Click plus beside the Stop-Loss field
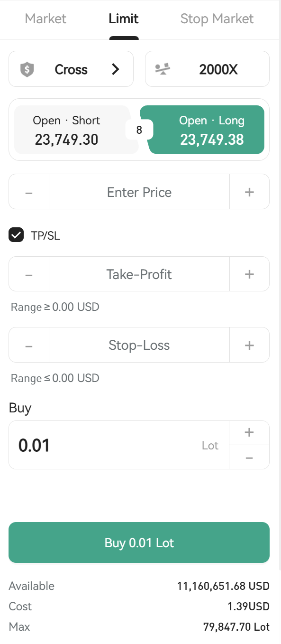 [249, 345]
